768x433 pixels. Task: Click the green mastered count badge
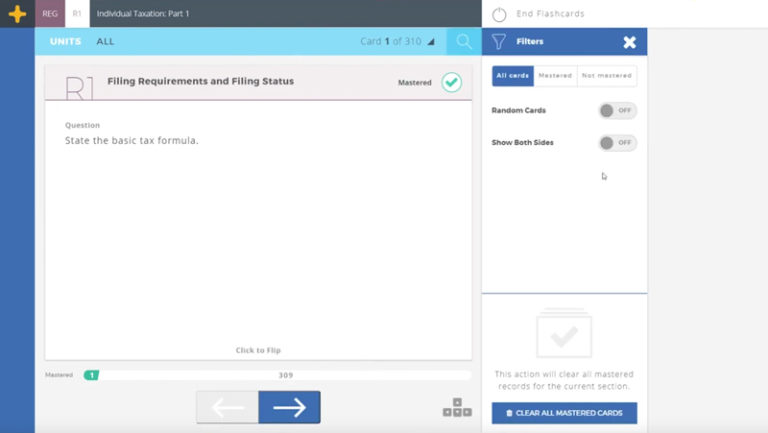92,375
